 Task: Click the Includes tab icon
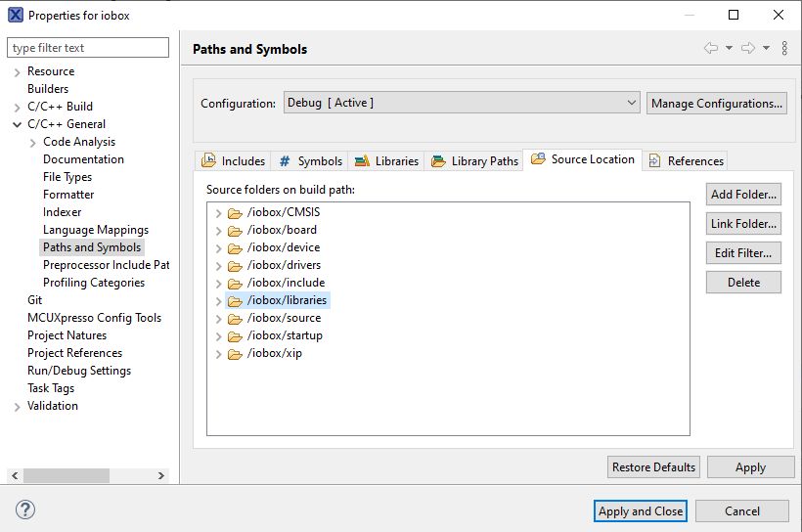(208, 160)
